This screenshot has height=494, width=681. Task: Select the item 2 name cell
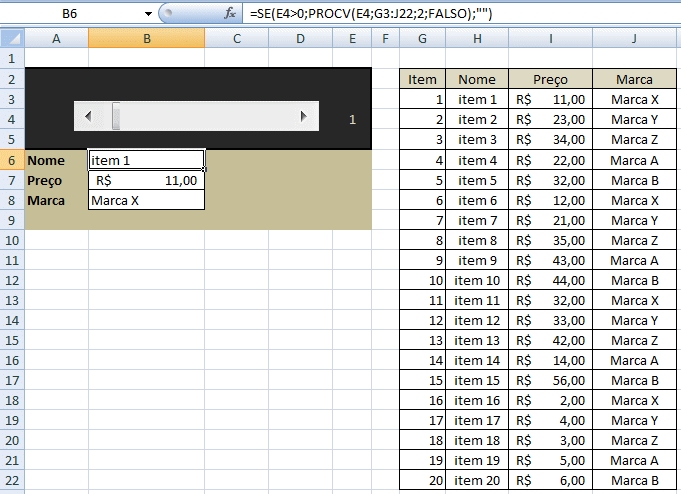[x=477, y=119]
